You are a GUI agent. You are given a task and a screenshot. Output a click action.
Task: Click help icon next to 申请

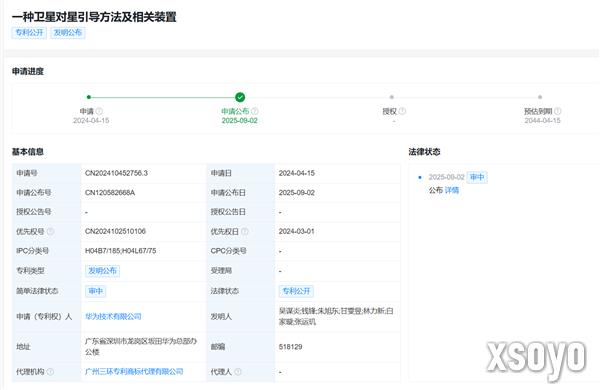pyautogui.click(x=99, y=111)
